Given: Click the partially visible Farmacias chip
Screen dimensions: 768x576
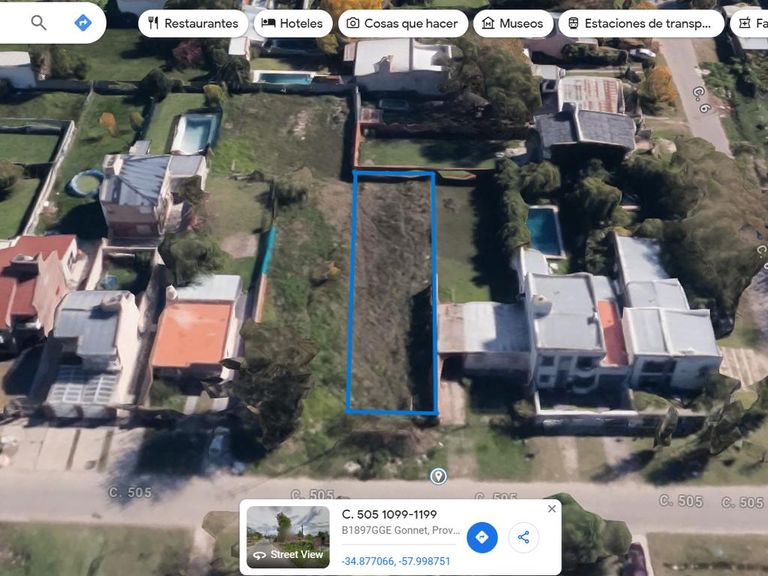Looking at the screenshot, I should tap(749, 24).
